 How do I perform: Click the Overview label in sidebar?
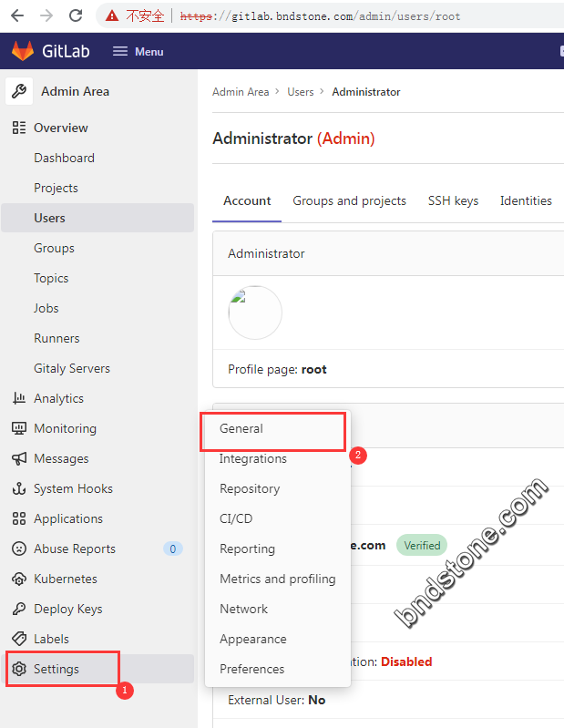coord(61,128)
